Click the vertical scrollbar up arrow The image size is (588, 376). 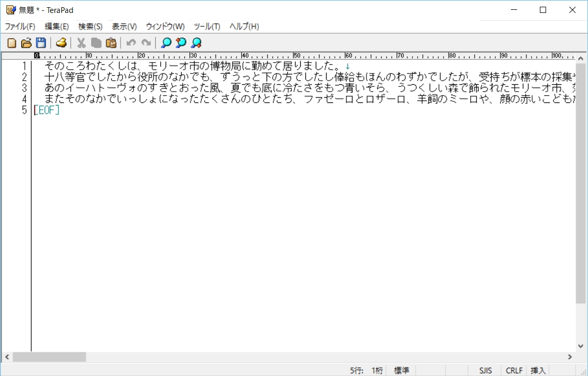581,58
